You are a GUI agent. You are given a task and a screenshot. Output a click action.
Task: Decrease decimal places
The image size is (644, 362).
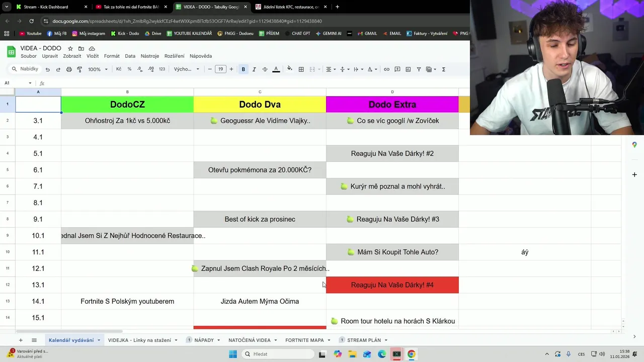coord(140,69)
